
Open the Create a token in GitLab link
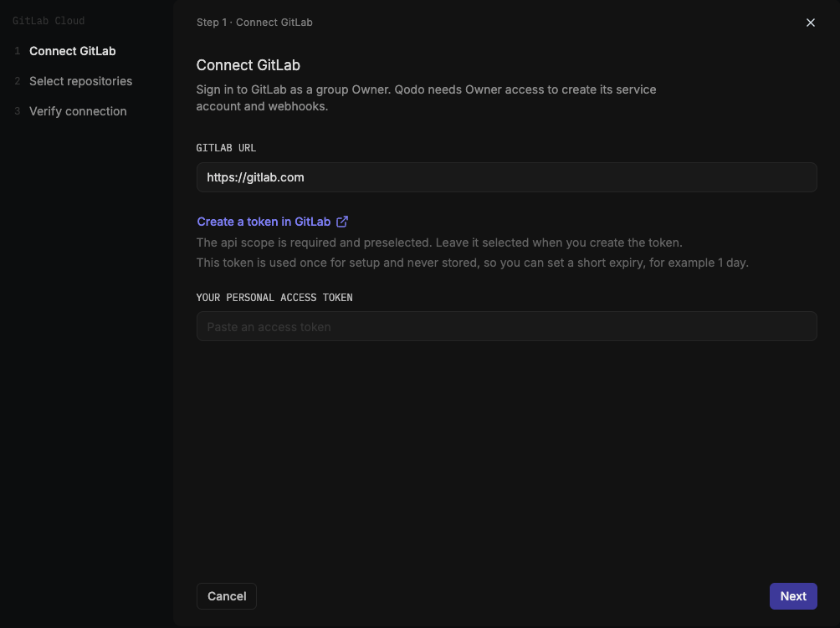[273, 222]
